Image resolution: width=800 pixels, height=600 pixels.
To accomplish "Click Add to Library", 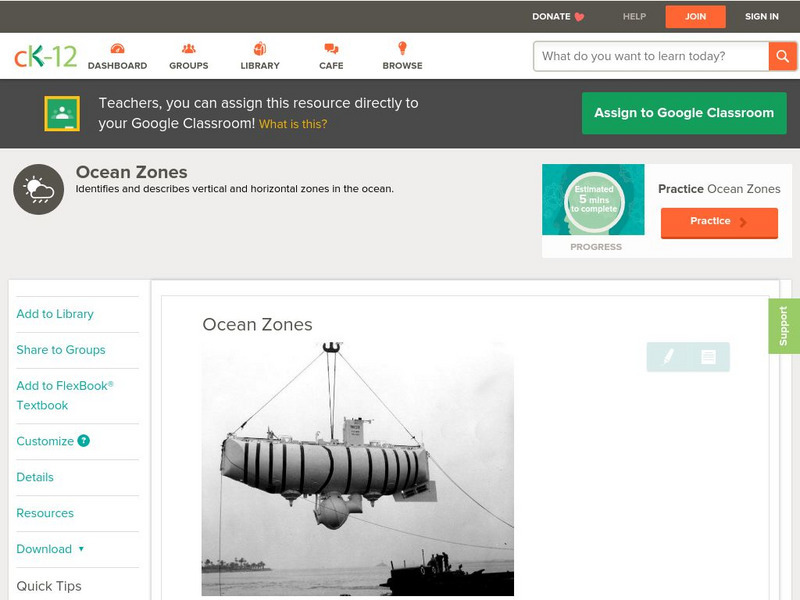I will point(55,314).
